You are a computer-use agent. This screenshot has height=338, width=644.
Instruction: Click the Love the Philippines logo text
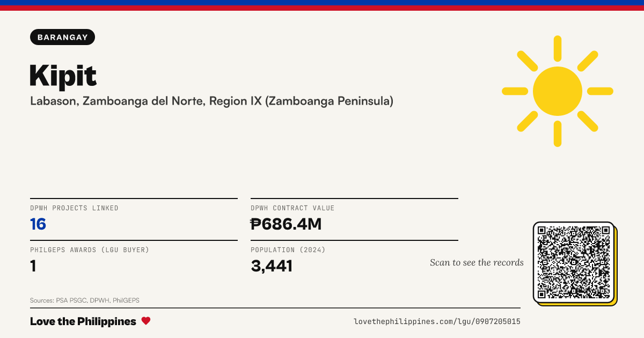point(83,321)
